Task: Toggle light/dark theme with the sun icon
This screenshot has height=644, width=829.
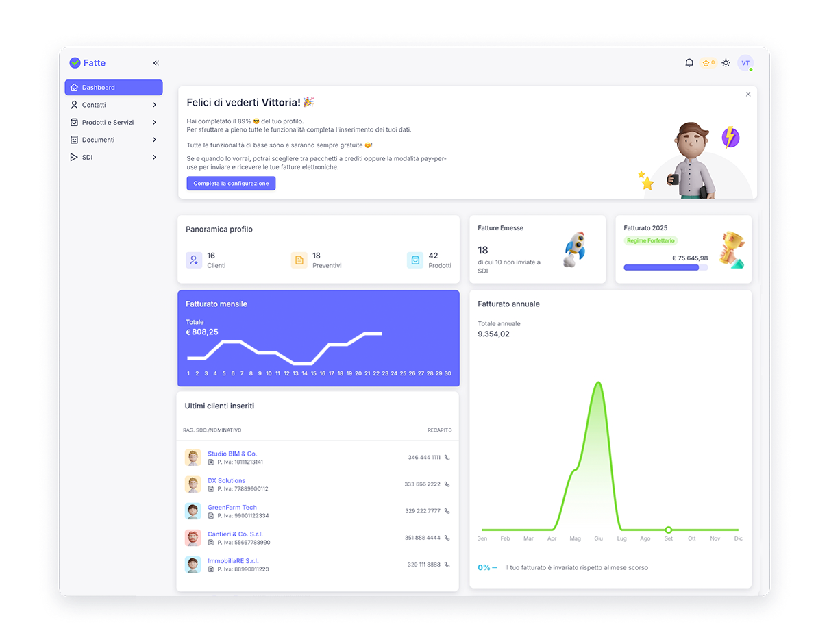Action: (x=726, y=62)
